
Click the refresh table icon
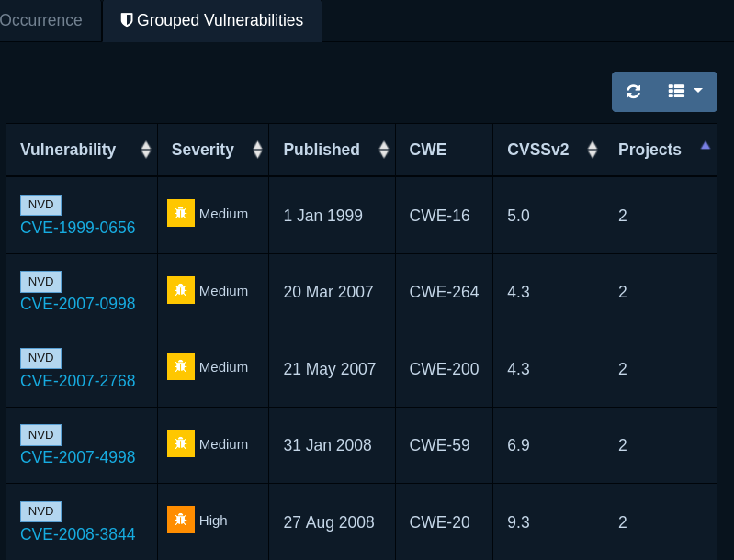click(x=633, y=92)
